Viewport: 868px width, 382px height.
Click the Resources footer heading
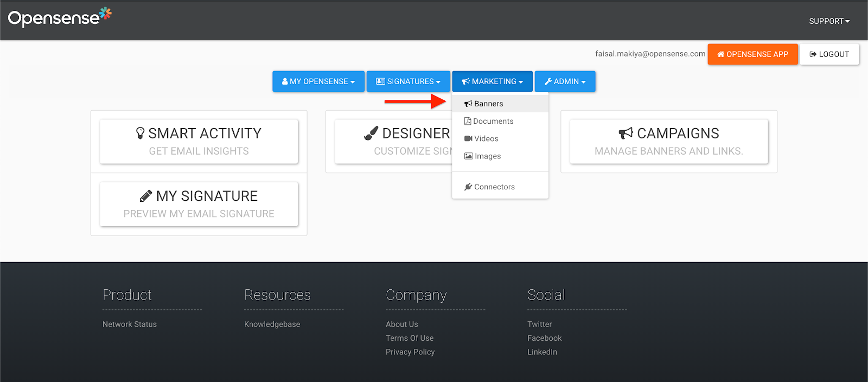tap(277, 295)
